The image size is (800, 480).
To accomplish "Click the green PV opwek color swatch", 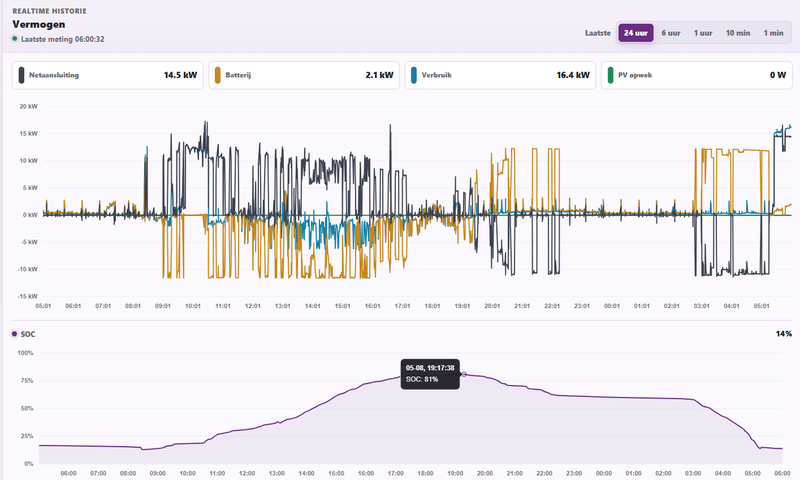I will click(x=611, y=75).
